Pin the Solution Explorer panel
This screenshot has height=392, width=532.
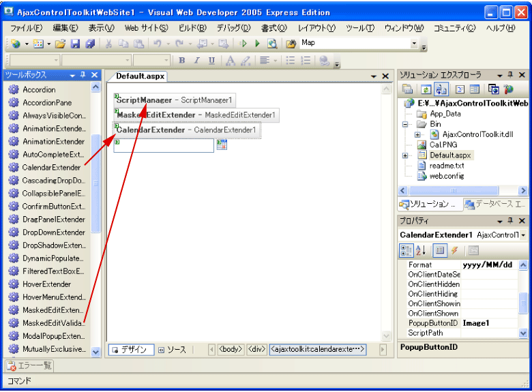coord(510,75)
